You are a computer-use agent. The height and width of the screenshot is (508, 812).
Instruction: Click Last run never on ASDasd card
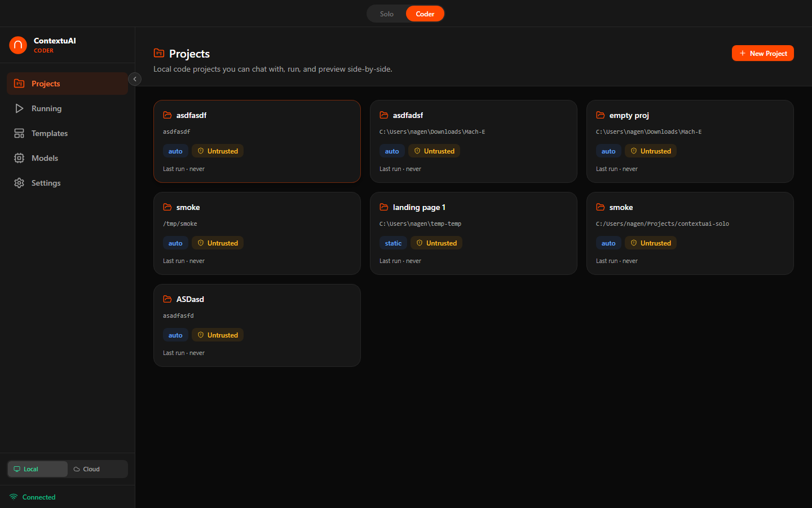(x=184, y=353)
